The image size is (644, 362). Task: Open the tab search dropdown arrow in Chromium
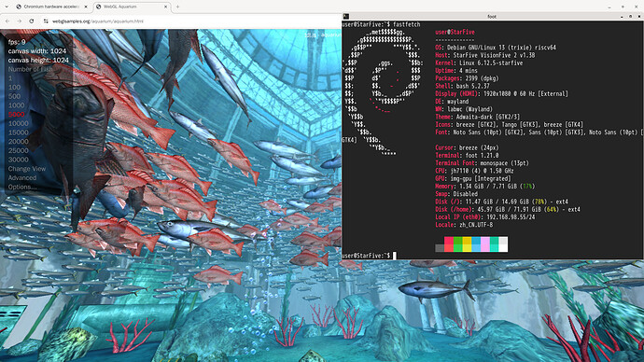click(7, 7)
